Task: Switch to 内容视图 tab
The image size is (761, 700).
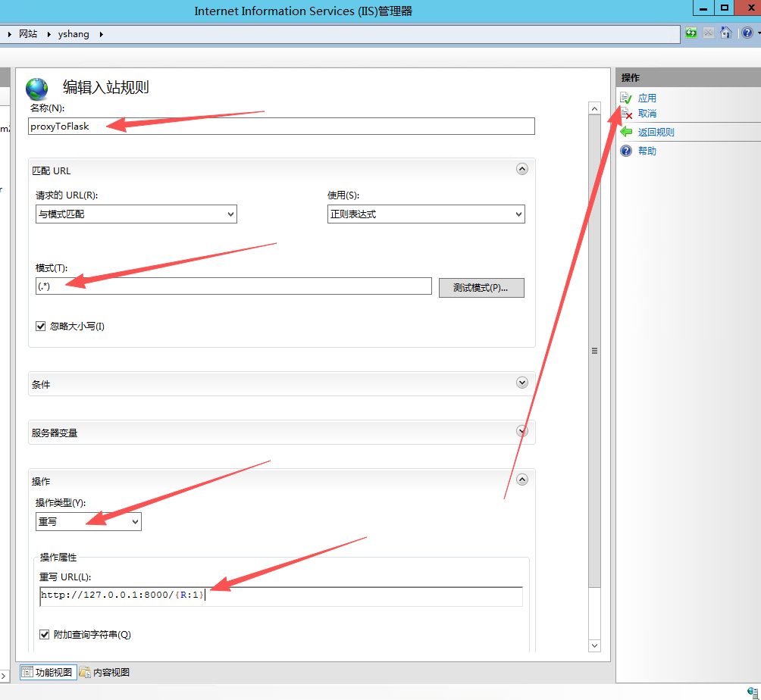Action: [105, 673]
